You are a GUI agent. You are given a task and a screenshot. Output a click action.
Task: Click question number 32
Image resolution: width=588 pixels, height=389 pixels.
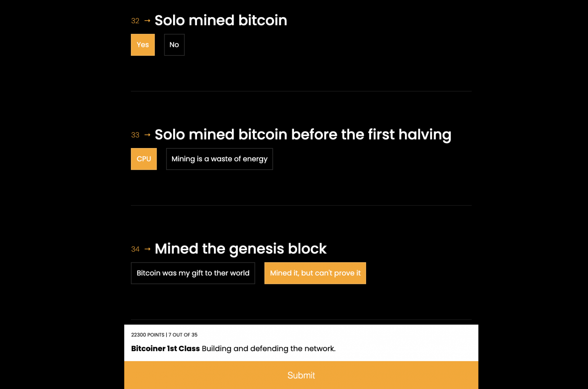click(x=135, y=21)
